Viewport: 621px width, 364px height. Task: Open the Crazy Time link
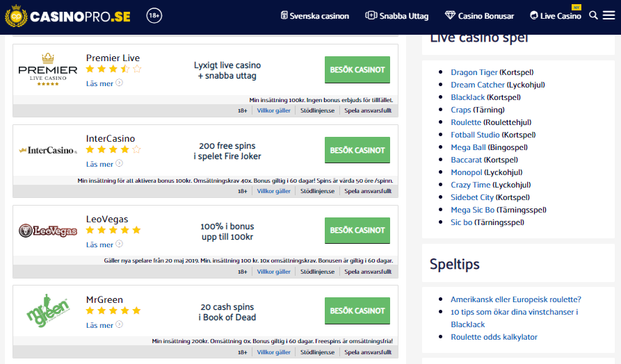click(471, 185)
